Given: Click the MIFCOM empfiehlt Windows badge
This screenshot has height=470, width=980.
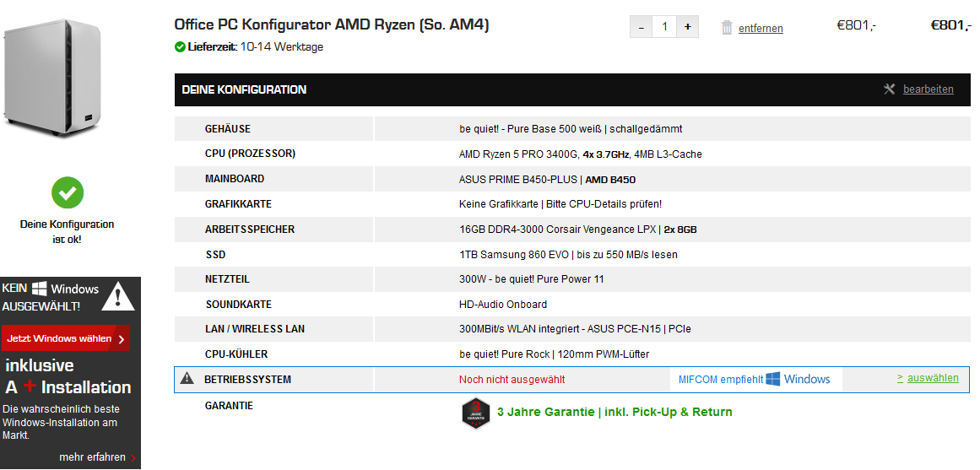Looking at the screenshot, I should [x=756, y=380].
